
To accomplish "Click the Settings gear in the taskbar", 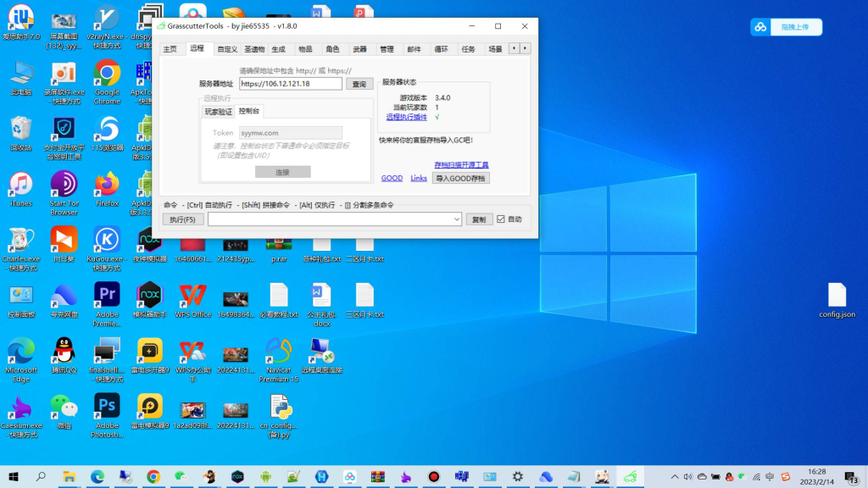I will click(517, 476).
